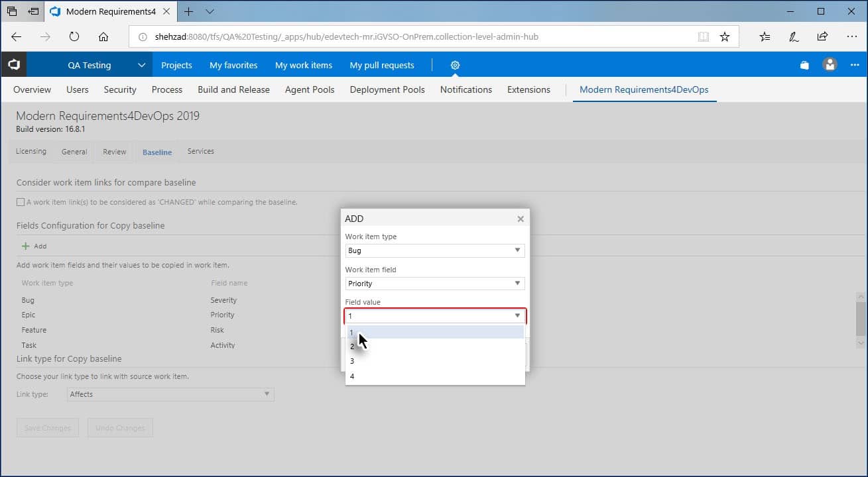Click the Undo Changes button
868x477 pixels.
(x=120, y=428)
